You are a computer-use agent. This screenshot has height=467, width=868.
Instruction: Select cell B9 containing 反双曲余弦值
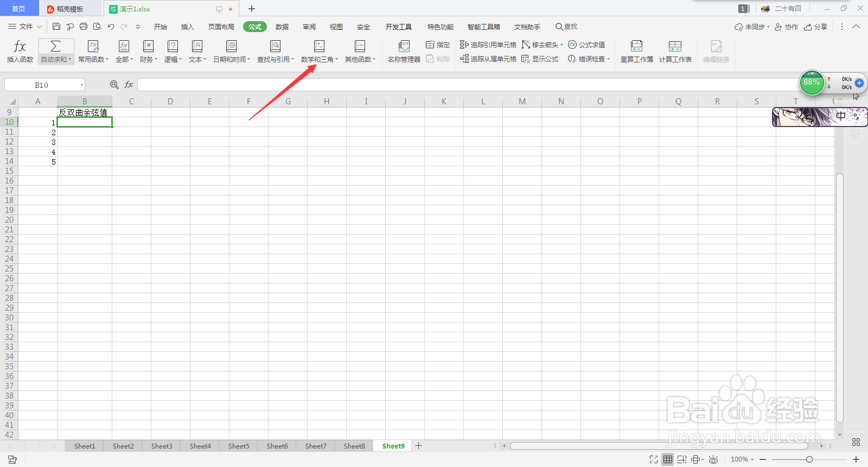coord(85,112)
